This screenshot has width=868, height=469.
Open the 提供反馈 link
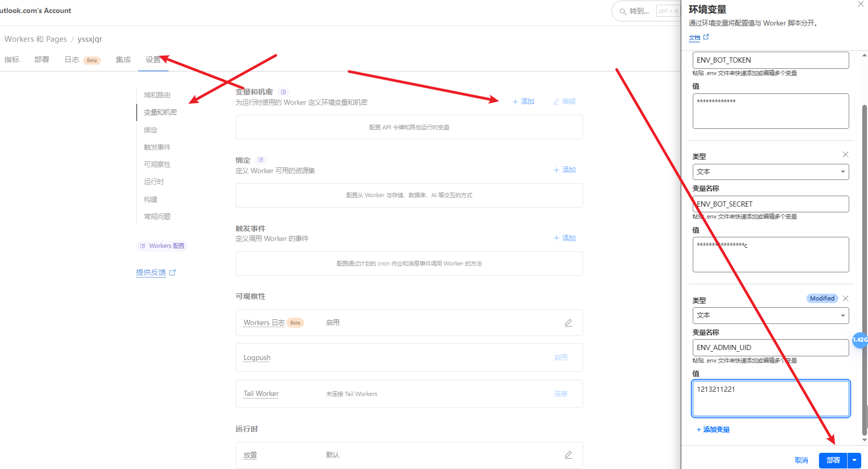click(156, 272)
